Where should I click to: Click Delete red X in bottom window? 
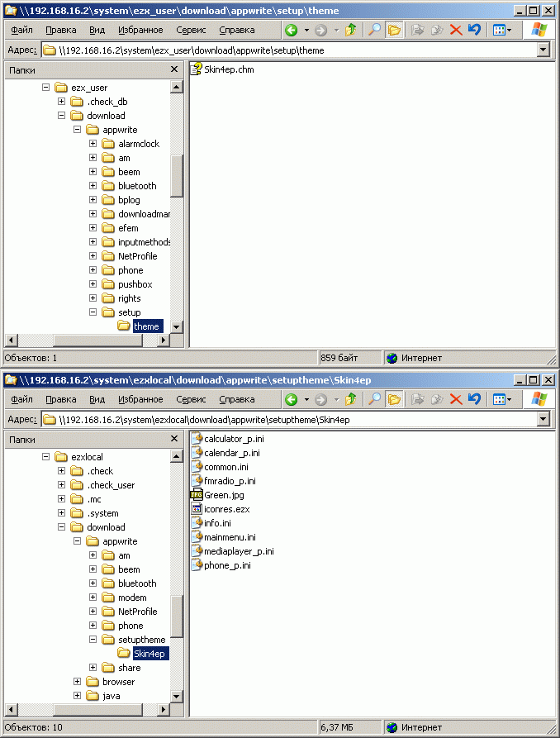coord(456,400)
